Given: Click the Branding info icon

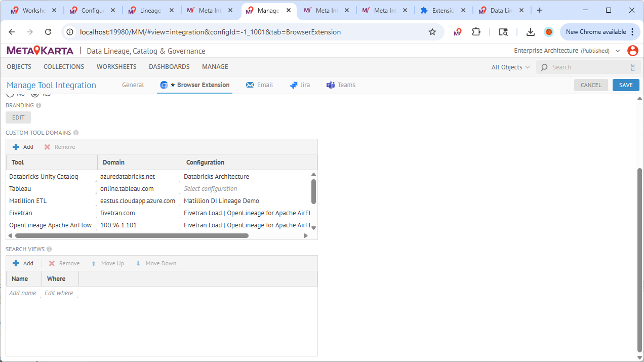Looking at the screenshot, I should 38,106.
